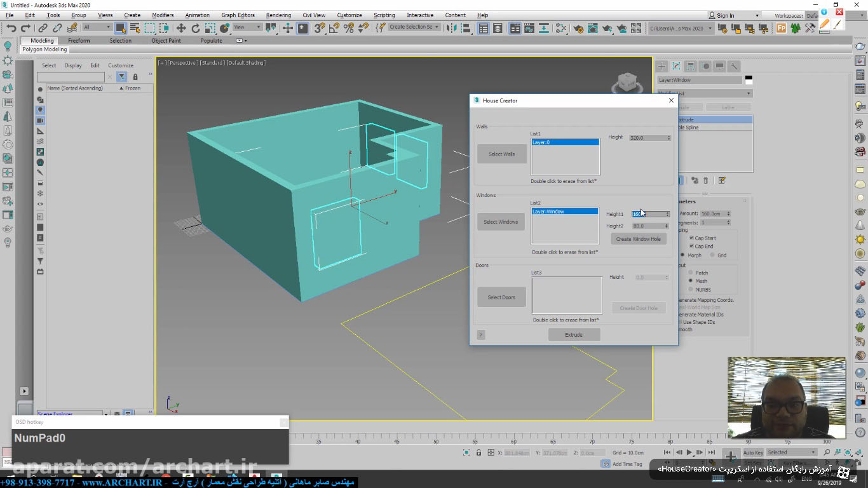Open the Modifiers menu
868x488 pixels.
[163, 15]
